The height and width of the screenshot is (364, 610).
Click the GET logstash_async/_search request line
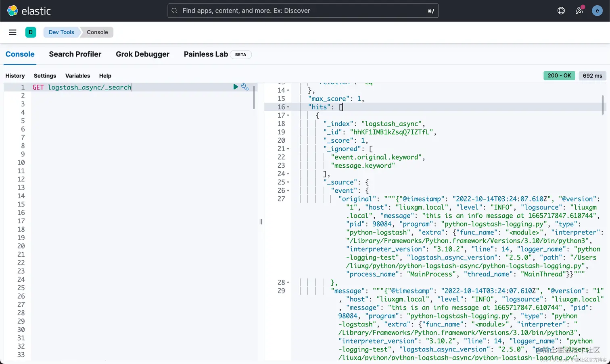pyautogui.click(x=82, y=87)
